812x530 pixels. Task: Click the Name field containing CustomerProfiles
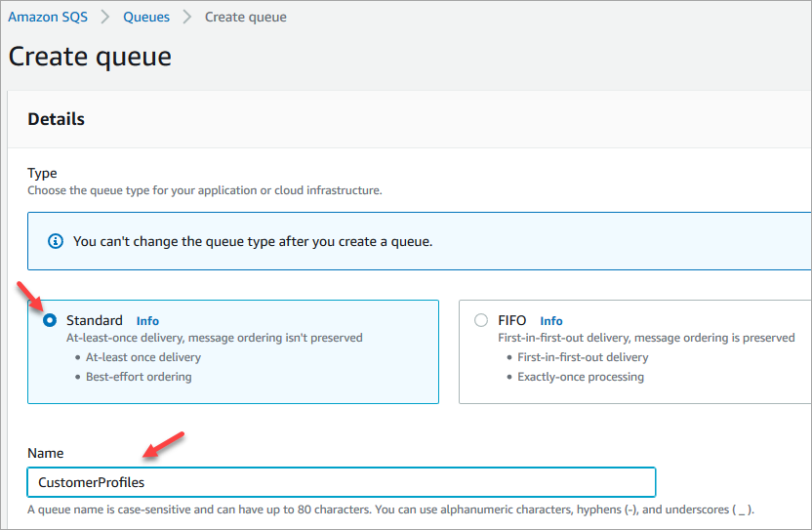[x=341, y=482]
